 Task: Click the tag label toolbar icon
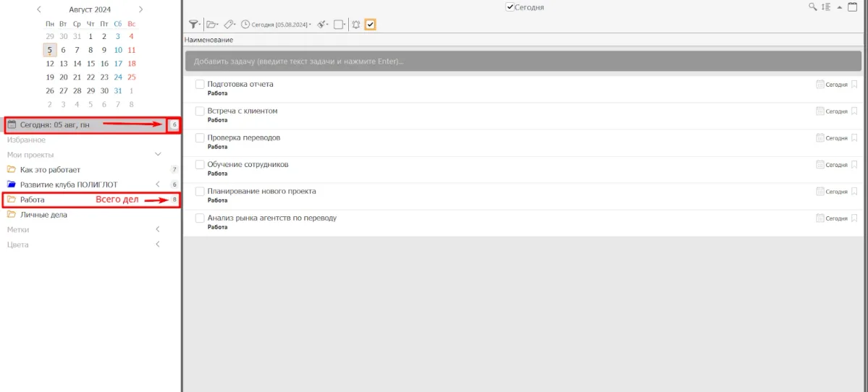click(229, 25)
